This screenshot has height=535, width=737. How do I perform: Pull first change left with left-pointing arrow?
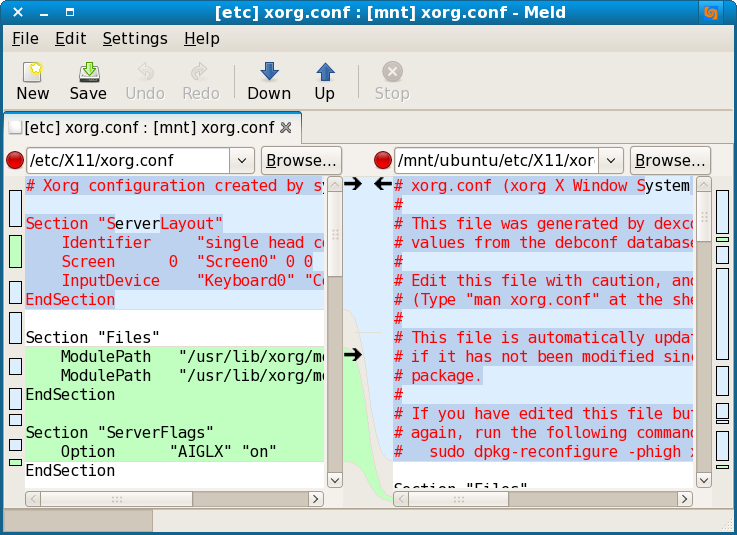tap(383, 184)
